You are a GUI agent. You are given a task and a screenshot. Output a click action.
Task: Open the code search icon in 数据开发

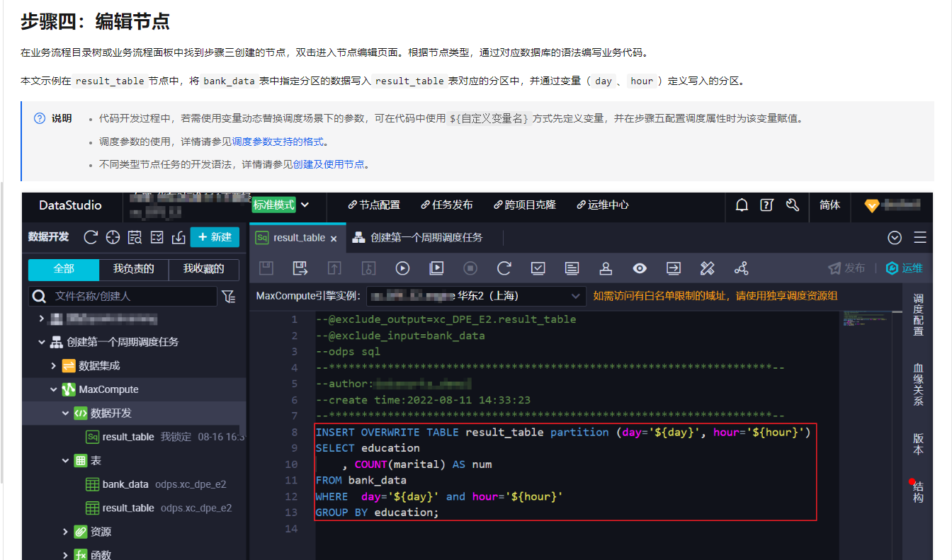pos(135,237)
